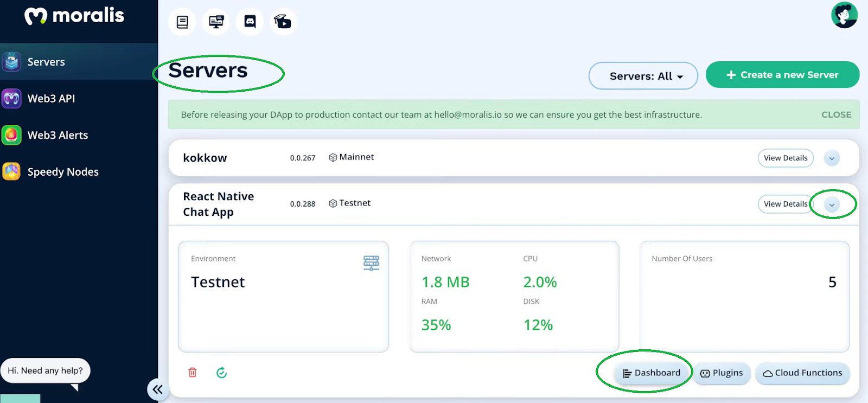868x403 pixels.
Task: Click the Environment server rack icon
Action: point(371,263)
